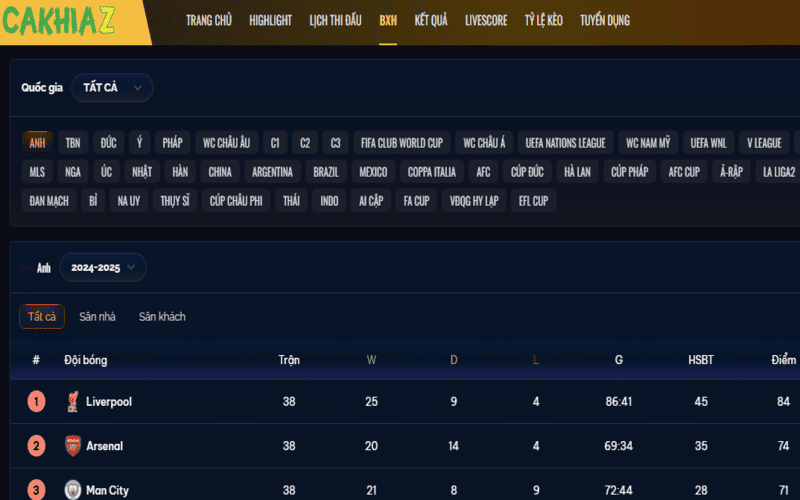Select the NHẬT league filter
Viewport: 800px width, 500px height.
point(142,172)
